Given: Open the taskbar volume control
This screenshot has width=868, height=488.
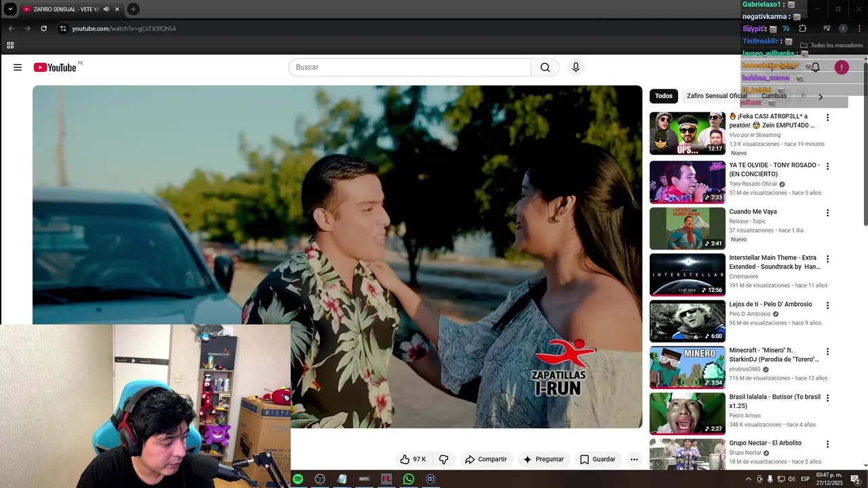Looking at the screenshot, I should click(791, 479).
